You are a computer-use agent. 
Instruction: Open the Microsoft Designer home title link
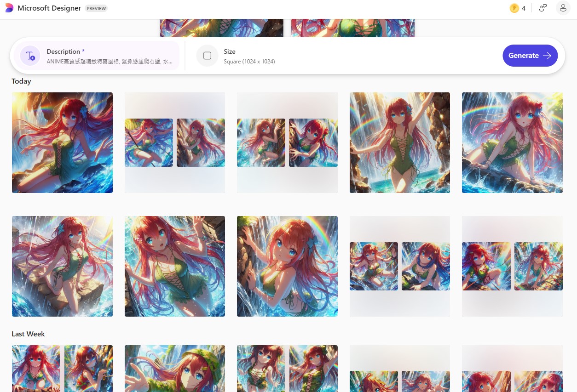pos(49,8)
